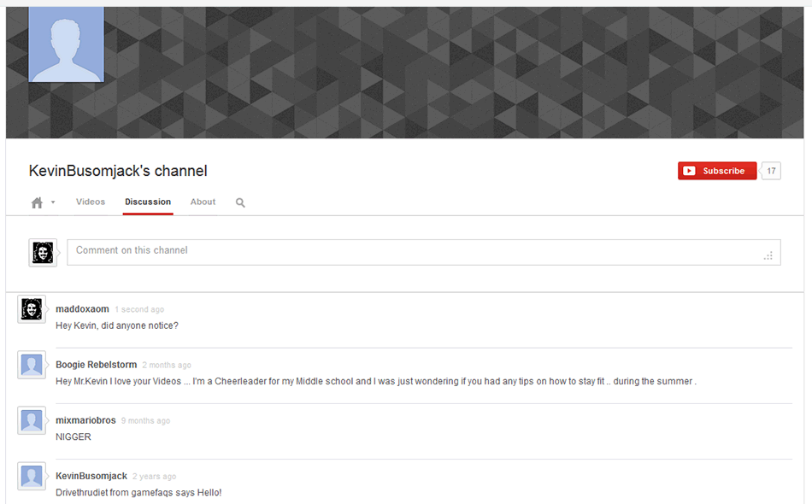Open the About tab

pyautogui.click(x=203, y=202)
